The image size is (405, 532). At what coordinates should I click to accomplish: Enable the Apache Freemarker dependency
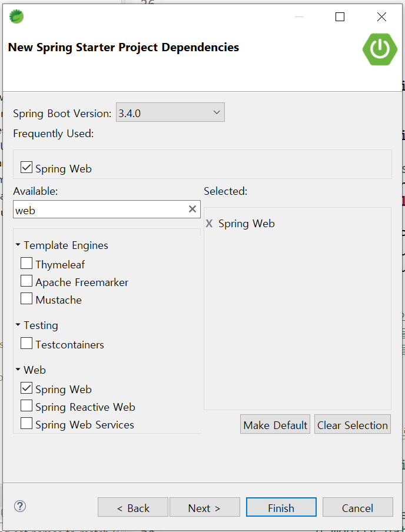coord(26,281)
